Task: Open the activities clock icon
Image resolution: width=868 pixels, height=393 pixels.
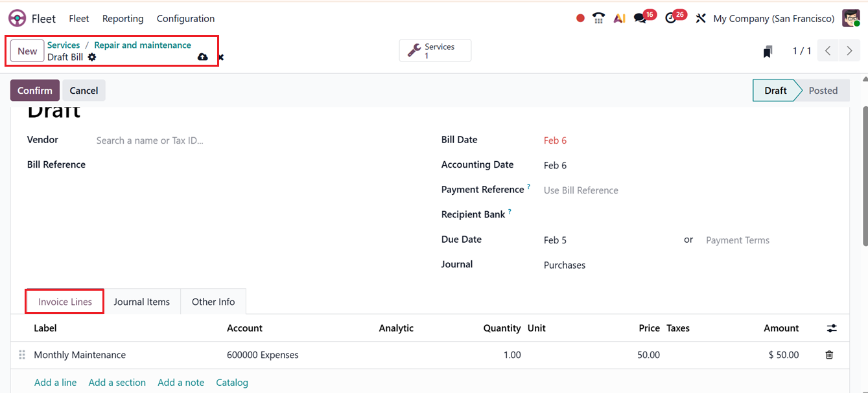Action: tap(671, 19)
